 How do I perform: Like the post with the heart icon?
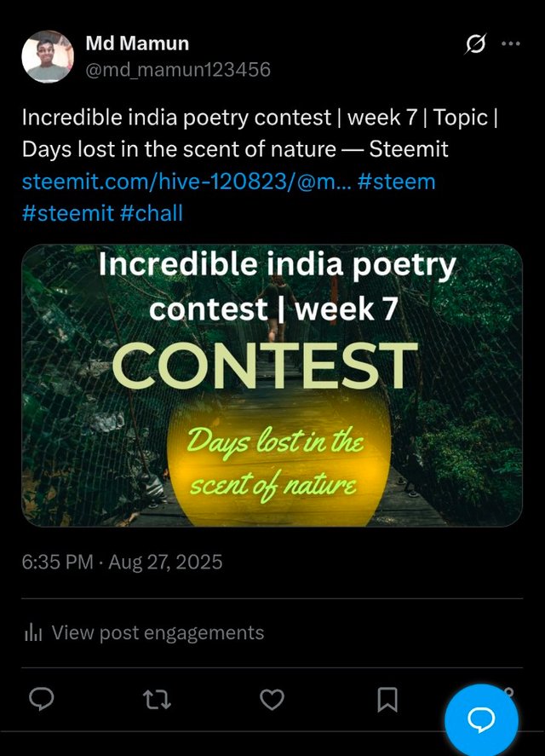pyautogui.click(x=272, y=700)
